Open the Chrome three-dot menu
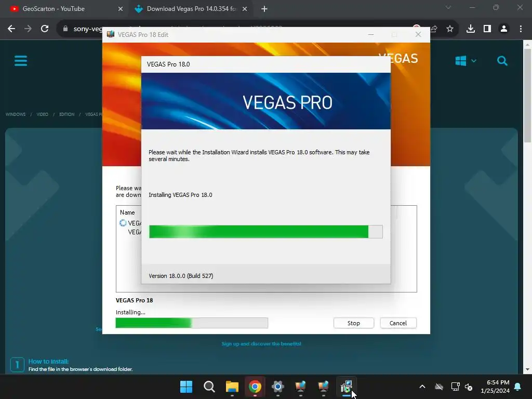The width and height of the screenshot is (532, 399). [521, 29]
